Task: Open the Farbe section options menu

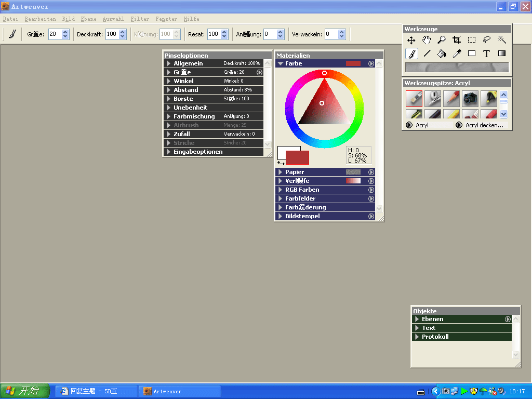Action: point(371,63)
